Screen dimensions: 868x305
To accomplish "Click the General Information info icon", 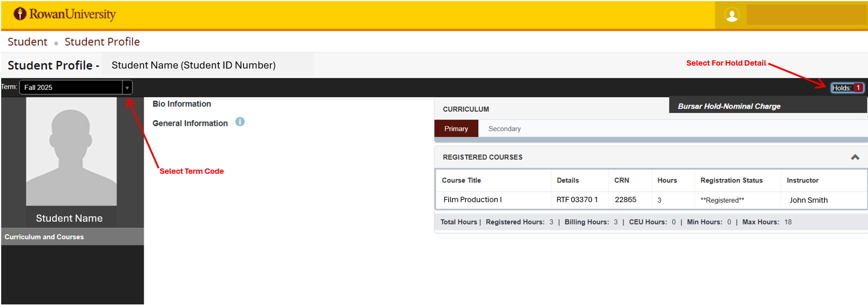I will point(240,122).
